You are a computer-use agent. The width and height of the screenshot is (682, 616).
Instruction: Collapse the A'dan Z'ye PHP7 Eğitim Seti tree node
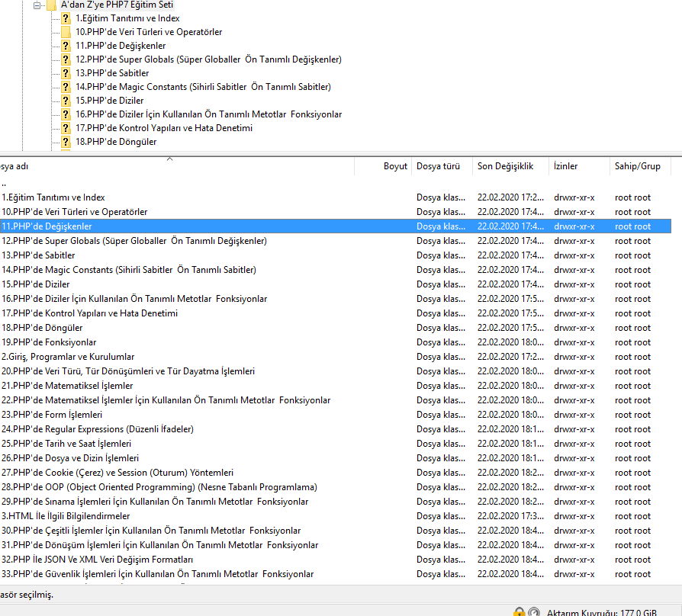37,5
